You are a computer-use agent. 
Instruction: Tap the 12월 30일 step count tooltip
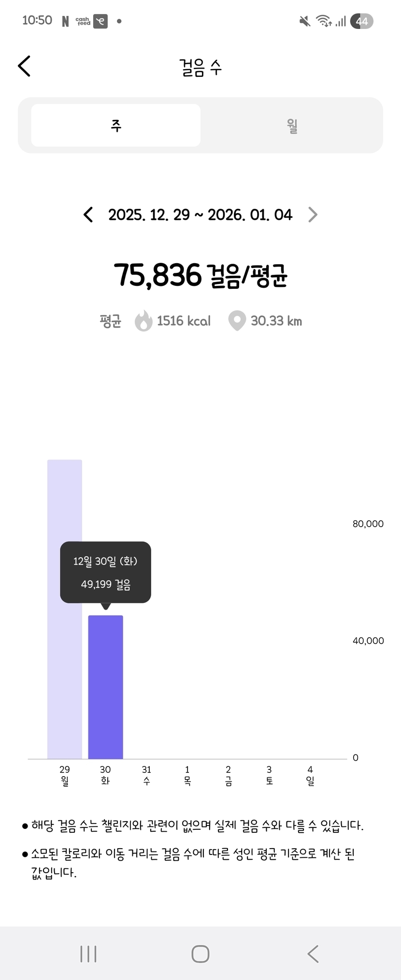[105, 572]
